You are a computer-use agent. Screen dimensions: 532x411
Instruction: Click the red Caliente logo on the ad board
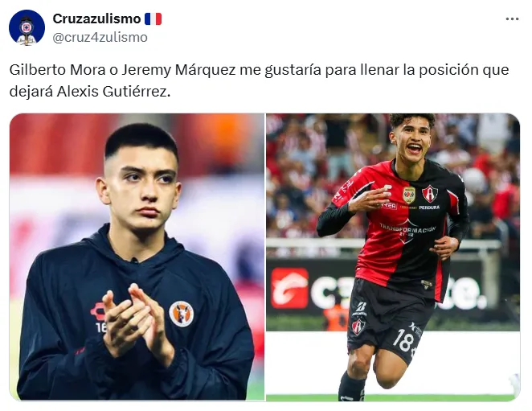289,288
